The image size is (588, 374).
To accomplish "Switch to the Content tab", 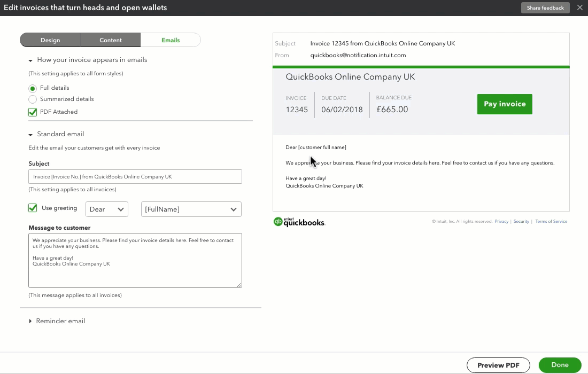I will (110, 40).
